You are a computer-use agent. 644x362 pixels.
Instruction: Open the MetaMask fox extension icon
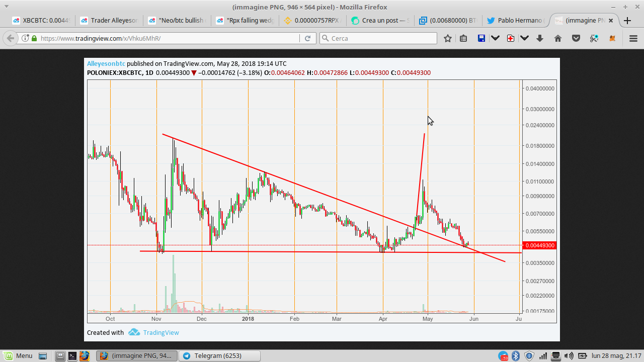pyautogui.click(x=612, y=38)
